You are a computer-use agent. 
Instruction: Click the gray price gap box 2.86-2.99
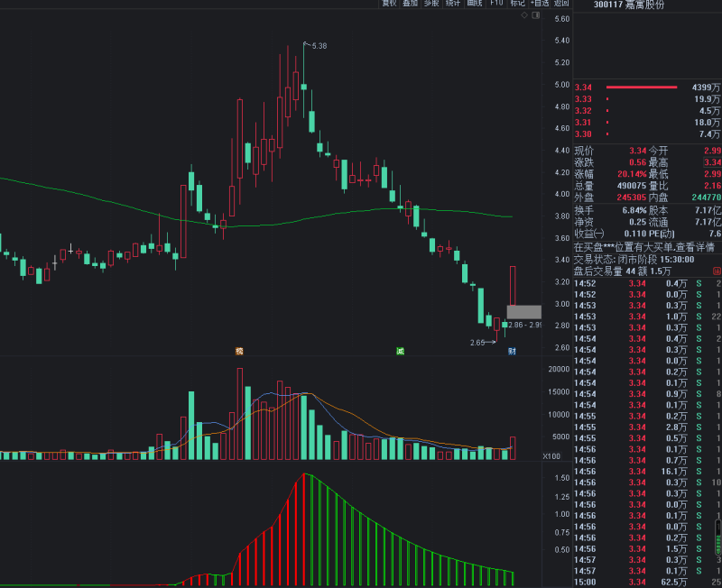[x=523, y=311]
